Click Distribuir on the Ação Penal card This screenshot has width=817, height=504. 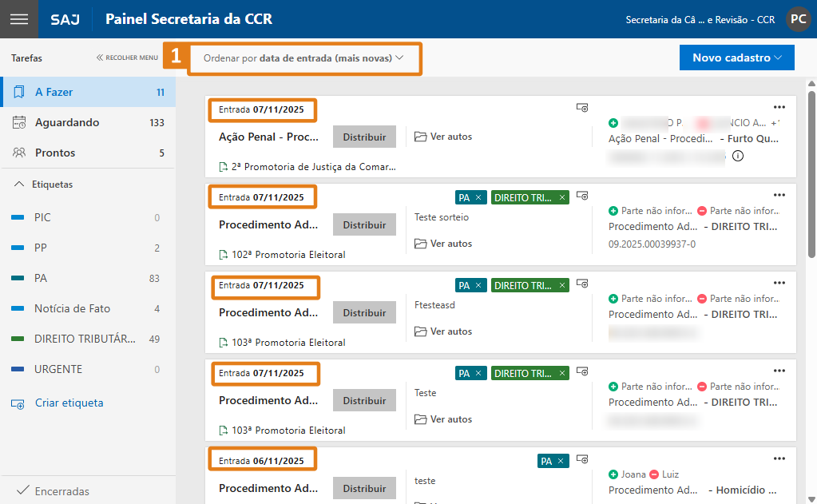364,137
